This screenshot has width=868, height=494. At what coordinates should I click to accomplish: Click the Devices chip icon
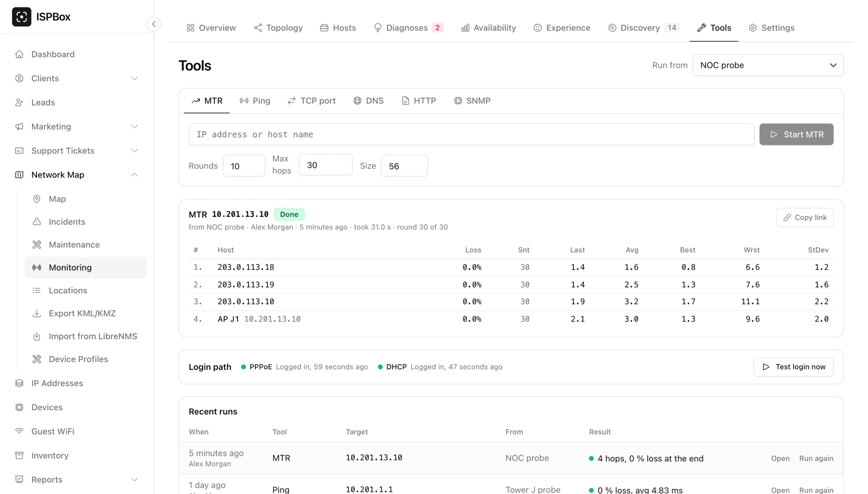point(19,408)
